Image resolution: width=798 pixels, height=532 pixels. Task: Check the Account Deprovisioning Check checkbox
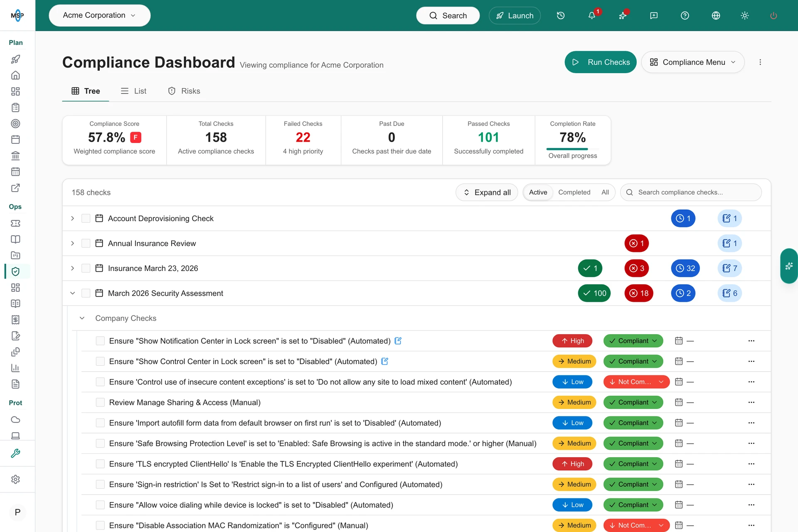86,218
